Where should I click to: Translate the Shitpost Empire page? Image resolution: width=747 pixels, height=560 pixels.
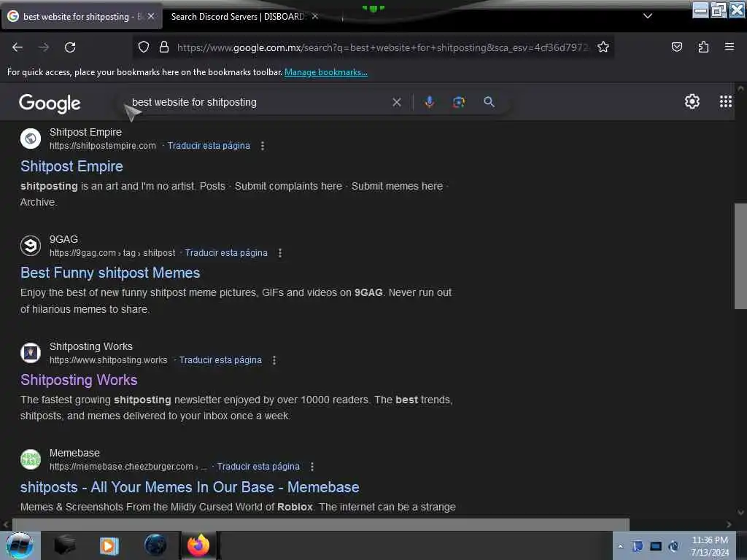click(x=209, y=146)
